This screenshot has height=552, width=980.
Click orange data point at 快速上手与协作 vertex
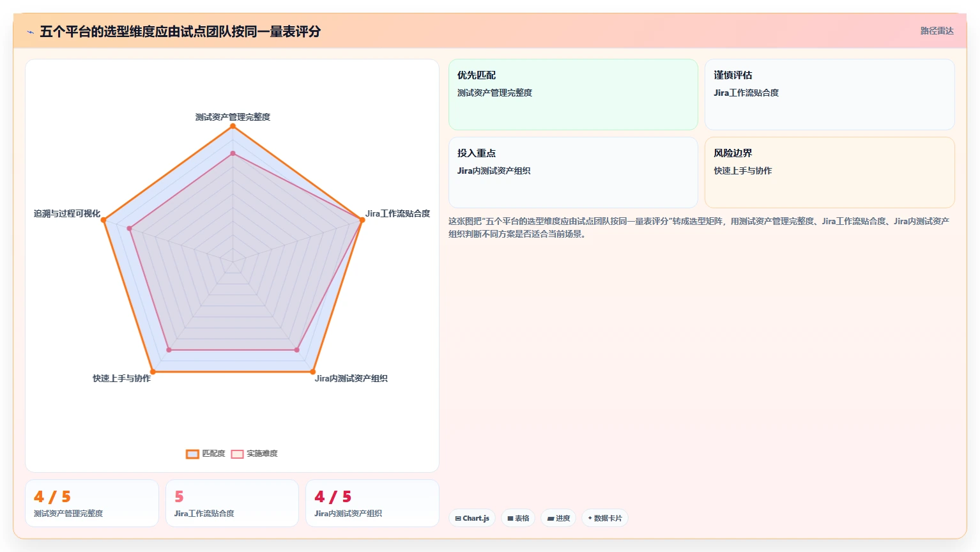152,371
